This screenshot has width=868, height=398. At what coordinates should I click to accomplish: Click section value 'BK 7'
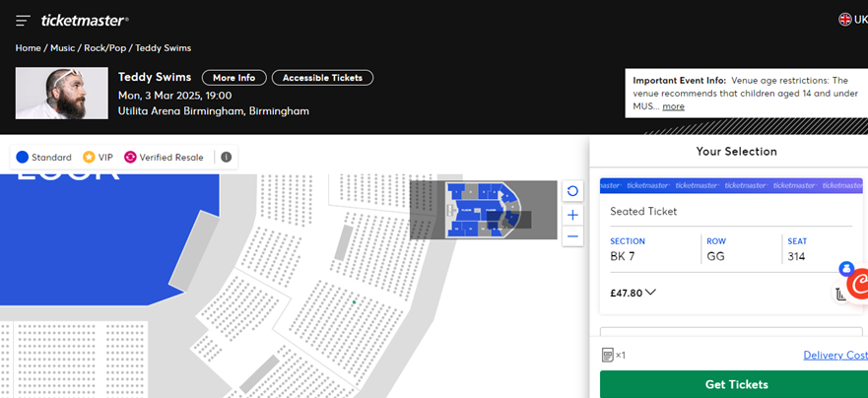[623, 256]
